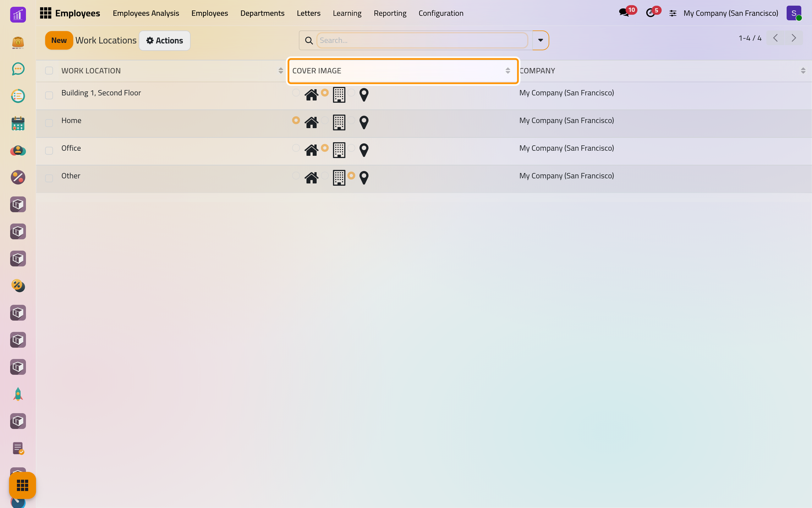Open the Discuss chat bubble sidebar icon
812x508 pixels.
click(18, 69)
